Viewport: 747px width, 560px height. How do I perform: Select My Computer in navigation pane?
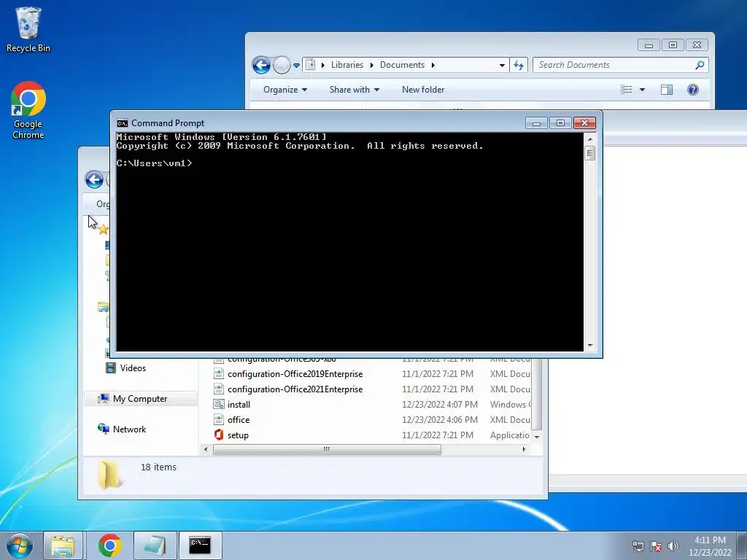coord(140,399)
